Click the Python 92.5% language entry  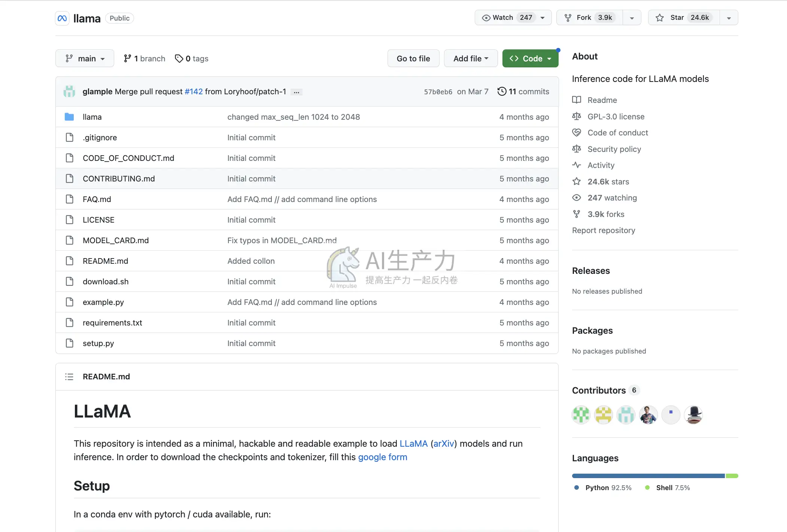click(603, 487)
